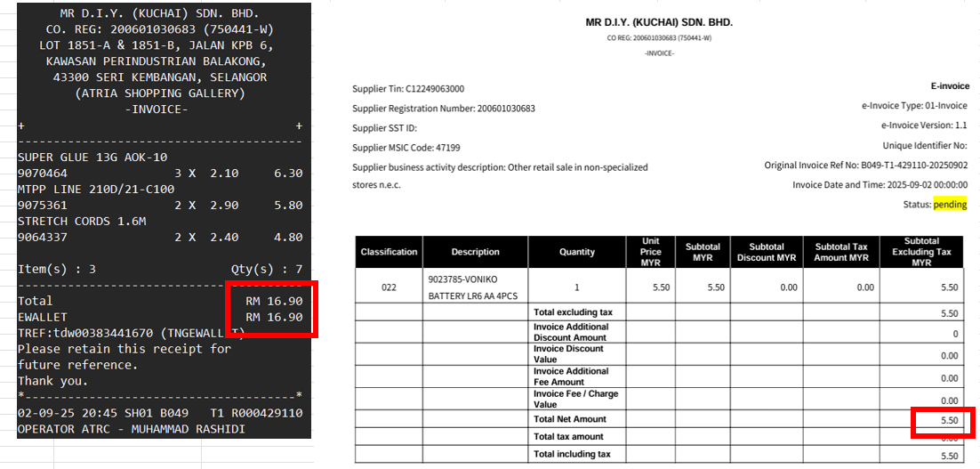
Task: Click e-Invoice Type: 01-Invoice
Action: pyautogui.click(x=916, y=106)
